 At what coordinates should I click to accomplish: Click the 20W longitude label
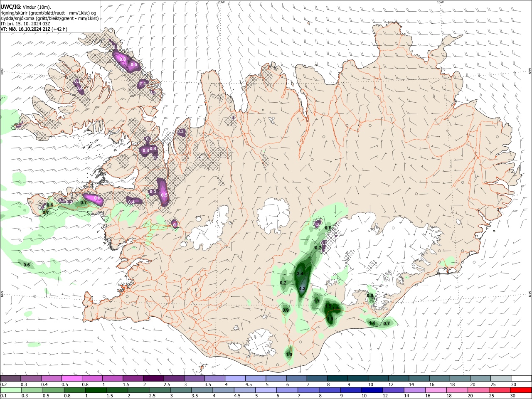221,2
